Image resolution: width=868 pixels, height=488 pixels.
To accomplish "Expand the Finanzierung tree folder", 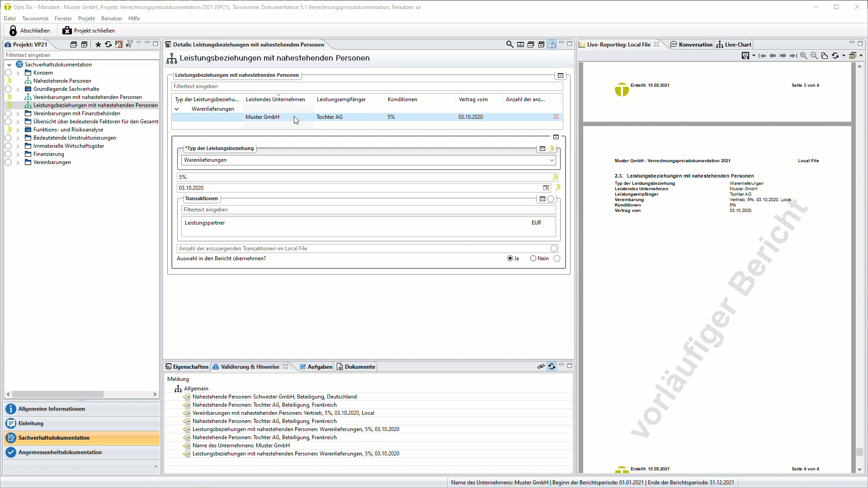I will tap(18, 154).
